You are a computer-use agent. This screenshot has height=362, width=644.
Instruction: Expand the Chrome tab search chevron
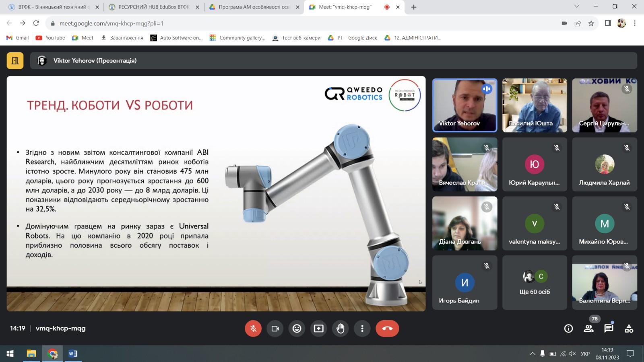576,6
